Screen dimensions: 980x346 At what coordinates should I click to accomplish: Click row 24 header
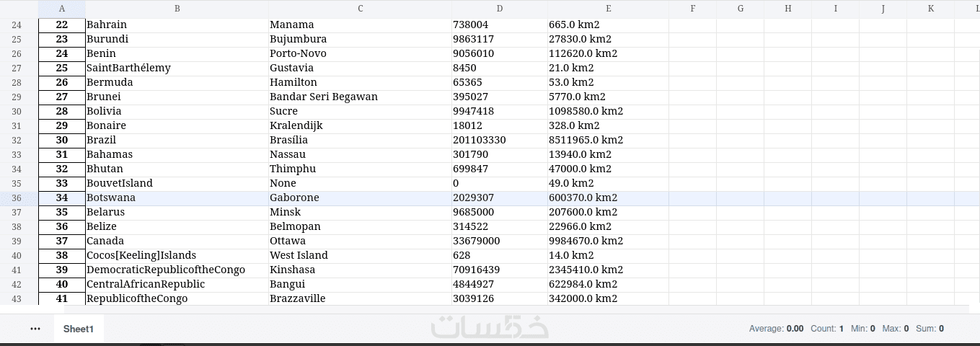[x=17, y=25]
